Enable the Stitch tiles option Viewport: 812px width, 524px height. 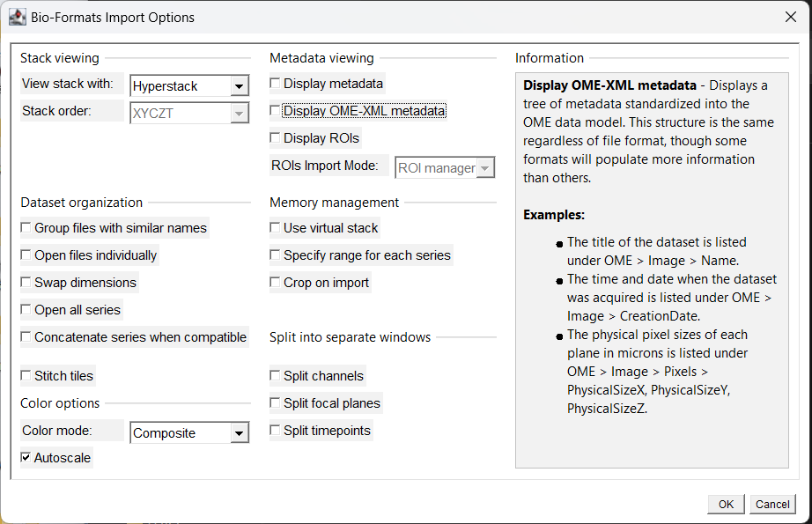tap(26, 375)
